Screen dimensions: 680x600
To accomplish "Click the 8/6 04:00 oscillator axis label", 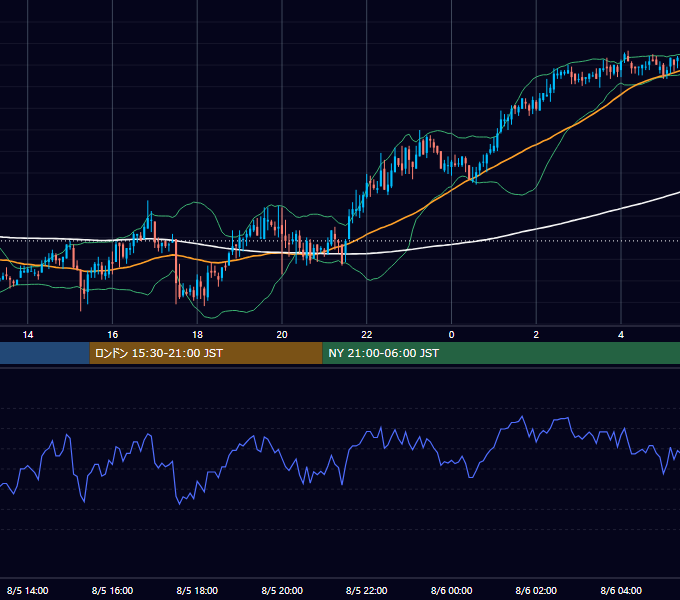I will (621, 590).
